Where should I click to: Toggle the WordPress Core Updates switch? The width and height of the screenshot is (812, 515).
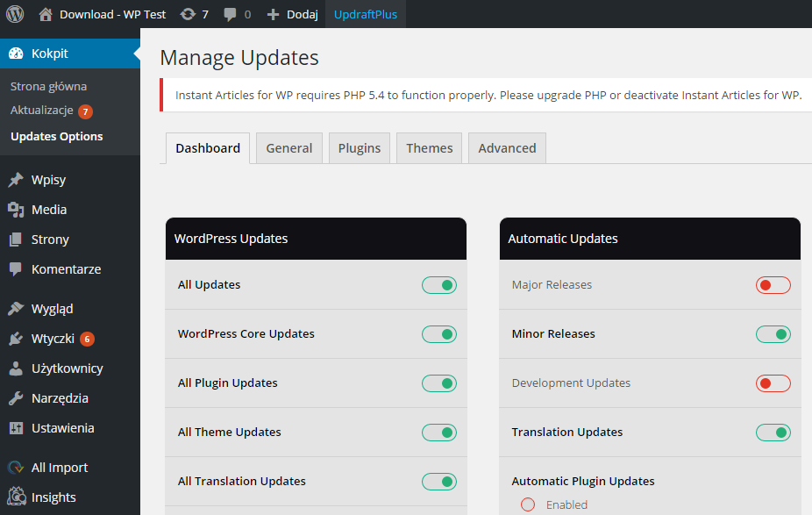tap(439, 334)
